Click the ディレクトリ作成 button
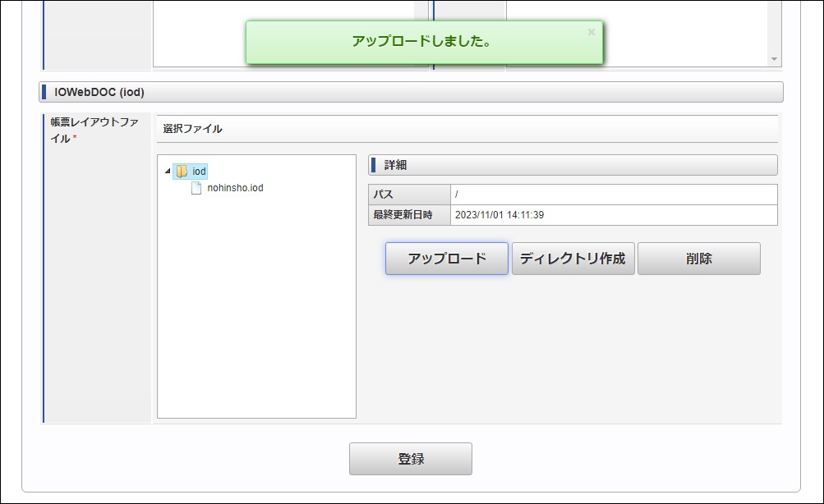The image size is (824, 504). tap(573, 259)
